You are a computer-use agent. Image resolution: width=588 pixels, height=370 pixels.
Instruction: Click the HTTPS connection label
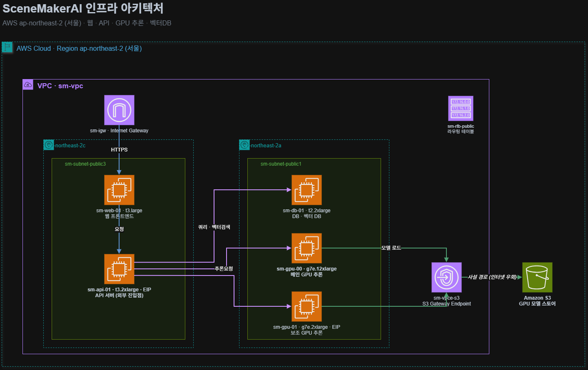(119, 150)
